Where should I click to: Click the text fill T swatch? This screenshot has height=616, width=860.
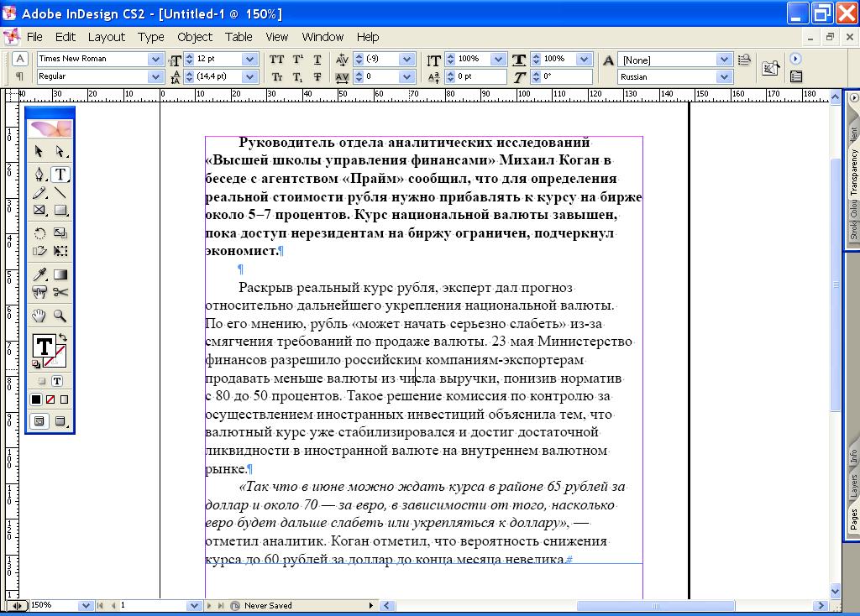tap(44, 347)
